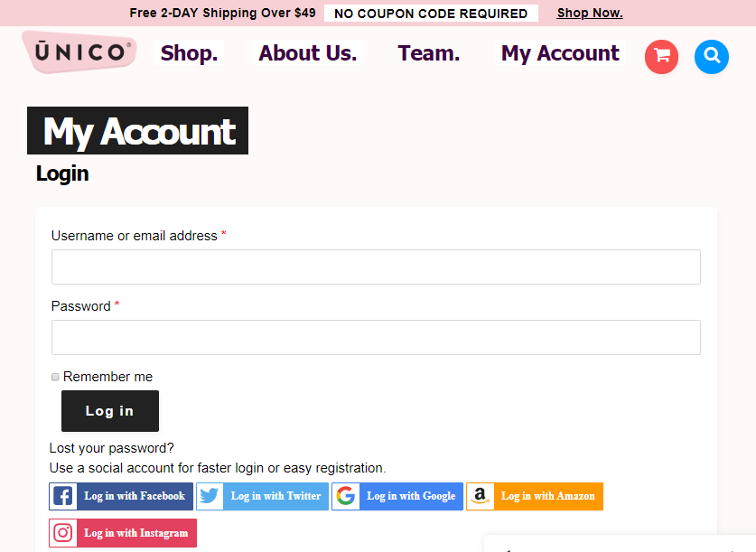The image size is (756, 552).
Task: Enable the Remember me checkbox
Action: 55,377
